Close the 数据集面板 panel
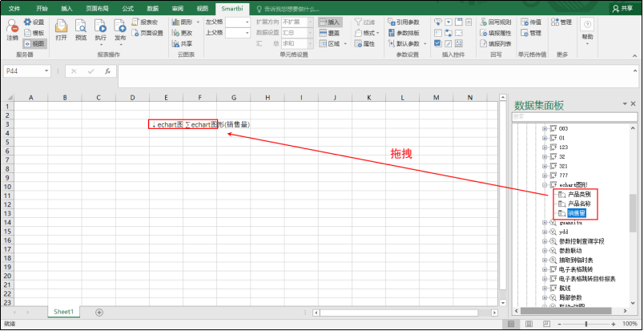Viewport: 644px width, 331px height. pos(633,103)
